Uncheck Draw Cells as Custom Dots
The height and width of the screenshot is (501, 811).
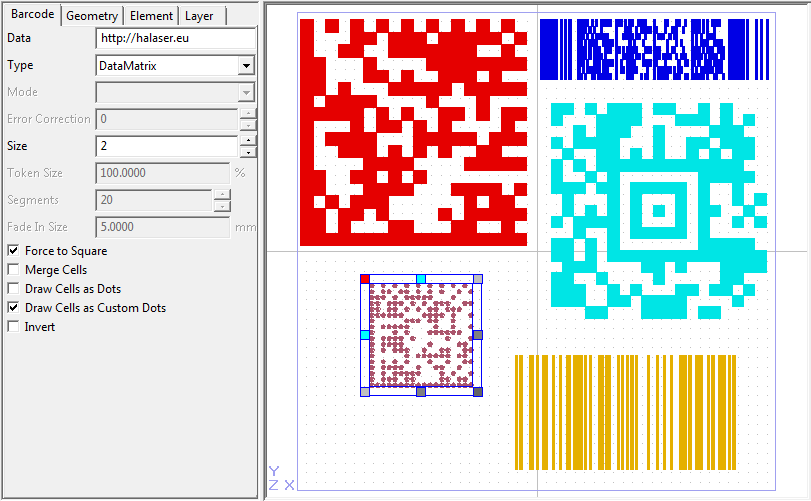13,308
